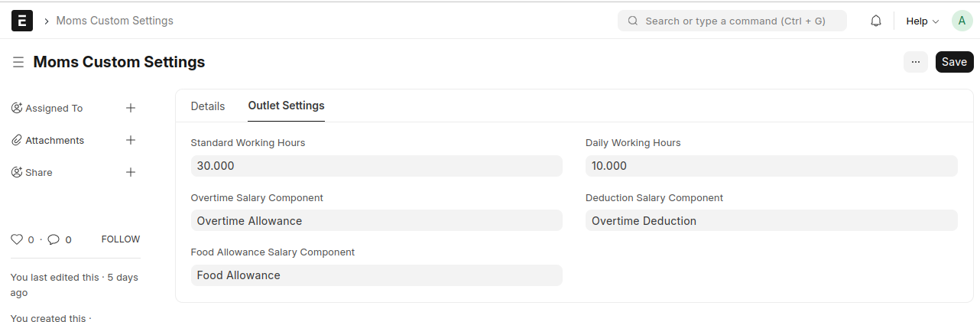Toggle the sidebar hamburger icon
Viewport: 980px width, 322px height.
pyautogui.click(x=18, y=62)
